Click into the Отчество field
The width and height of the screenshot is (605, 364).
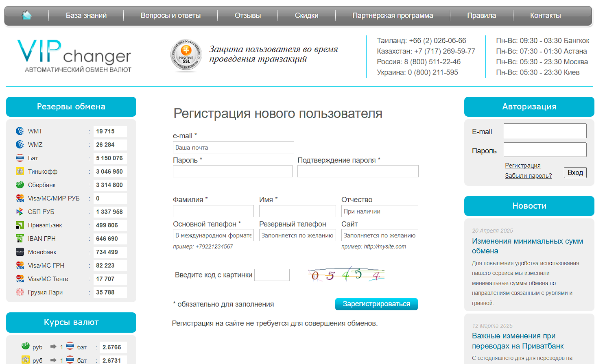pos(380,211)
